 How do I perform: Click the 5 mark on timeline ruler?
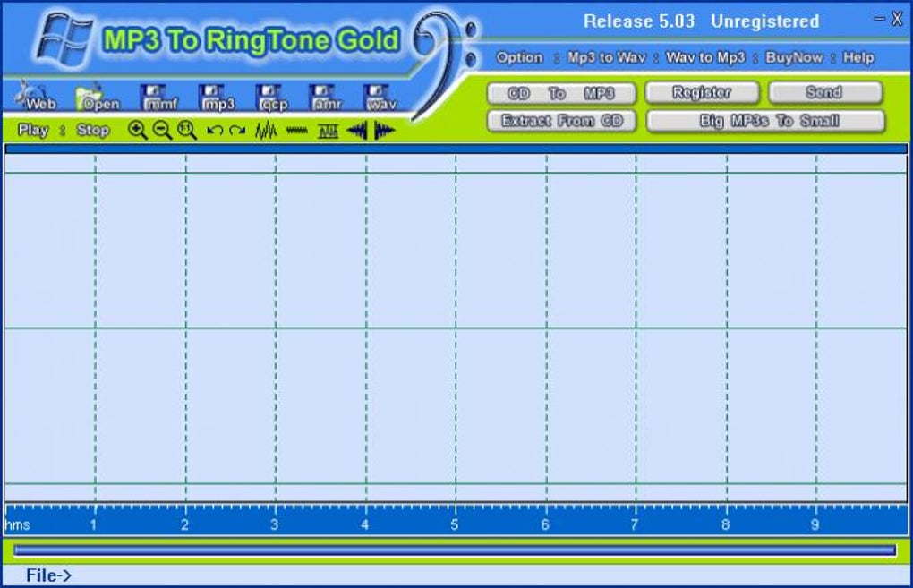point(454,524)
